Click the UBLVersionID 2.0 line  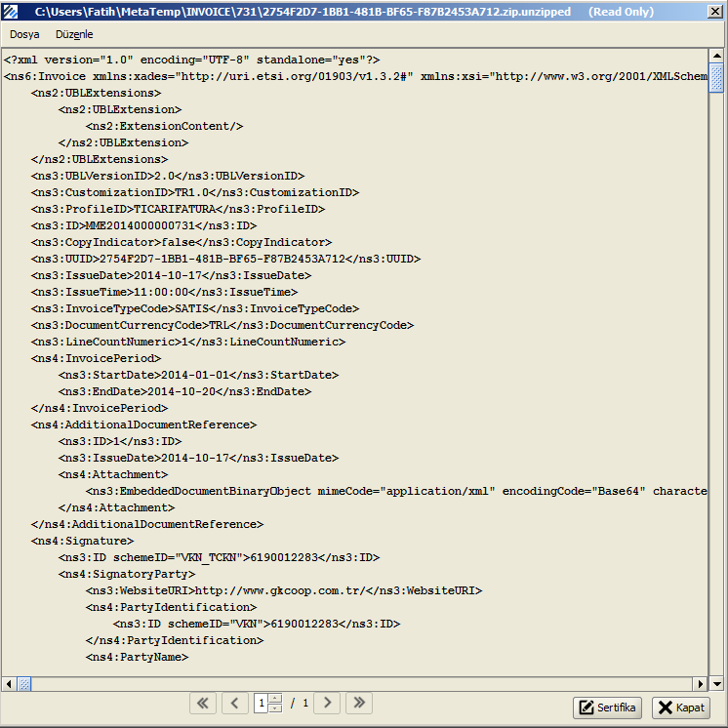tap(168, 176)
